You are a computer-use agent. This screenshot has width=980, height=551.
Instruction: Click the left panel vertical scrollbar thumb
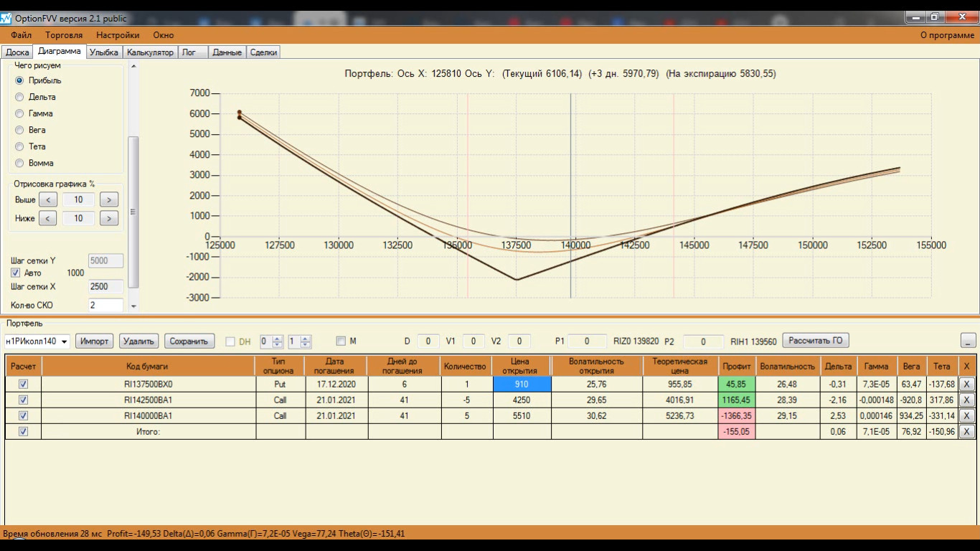[x=133, y=212]
